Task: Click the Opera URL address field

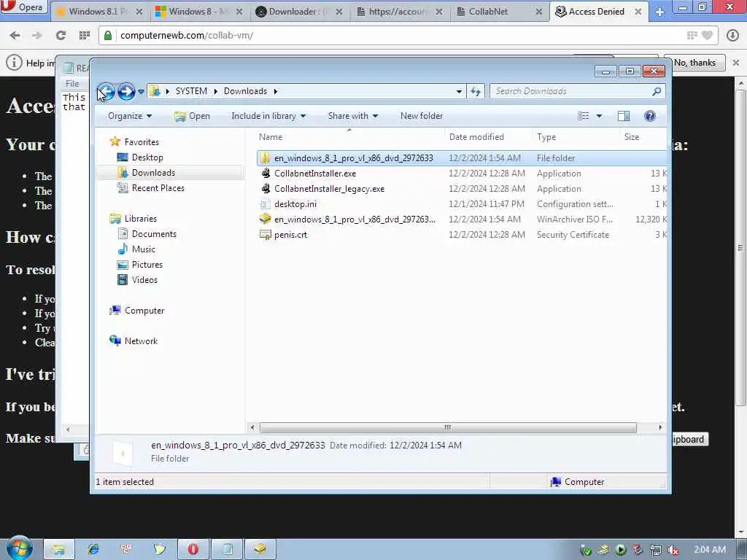Action: 400,35
